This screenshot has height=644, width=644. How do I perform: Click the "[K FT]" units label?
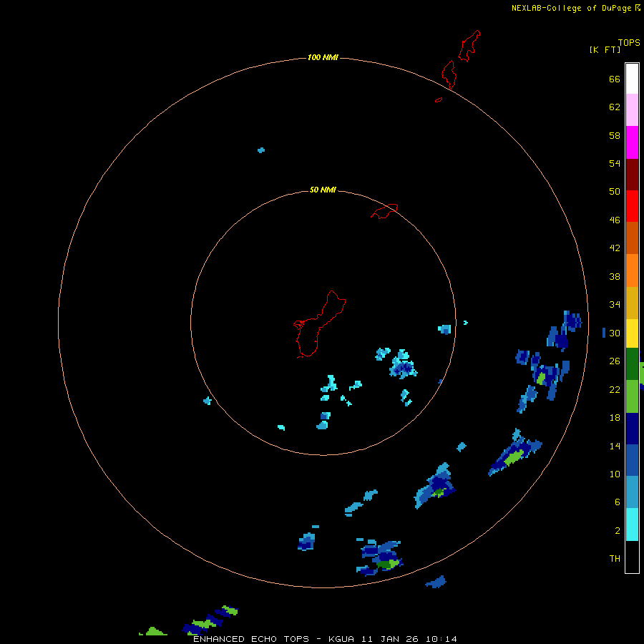click(605, 49)
